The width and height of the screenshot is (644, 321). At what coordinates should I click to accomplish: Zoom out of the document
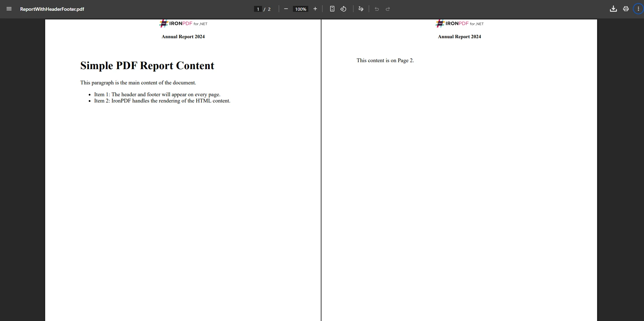point(286,9)
